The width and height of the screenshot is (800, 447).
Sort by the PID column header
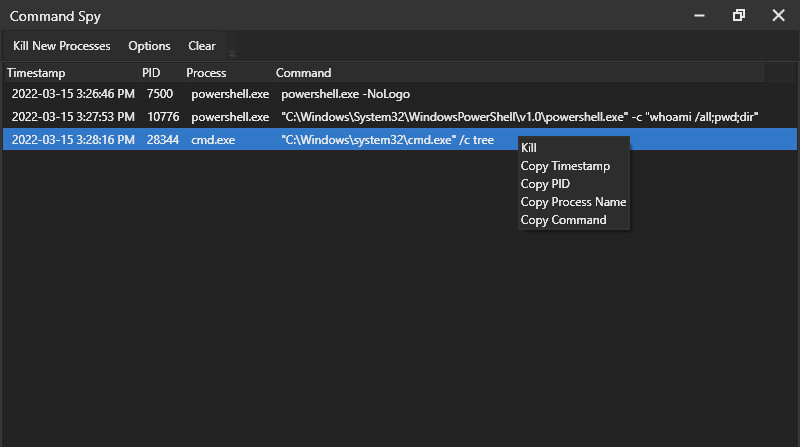pos(151,73)
